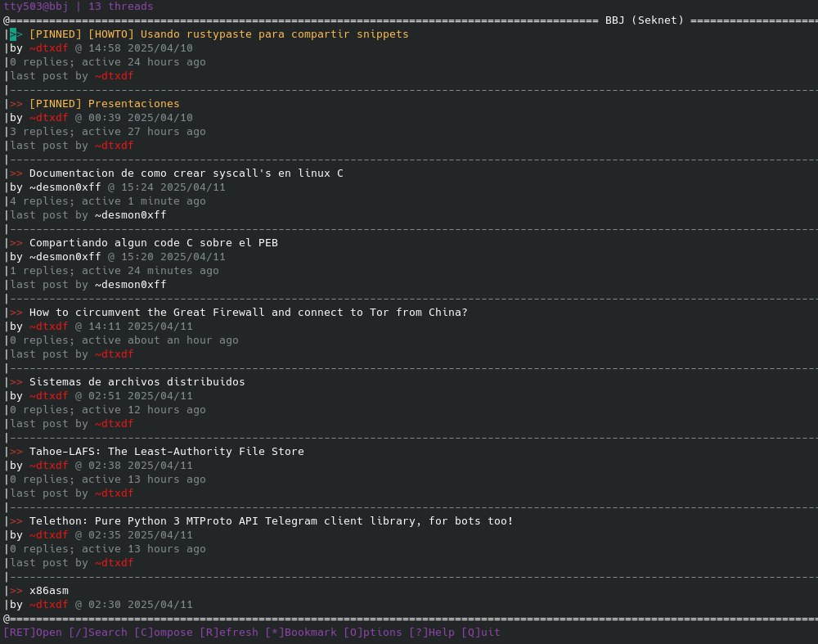Screen dimensions: 818x644
Task: Open thread about syscall's en linux C
Action: (x=187, y=173)
